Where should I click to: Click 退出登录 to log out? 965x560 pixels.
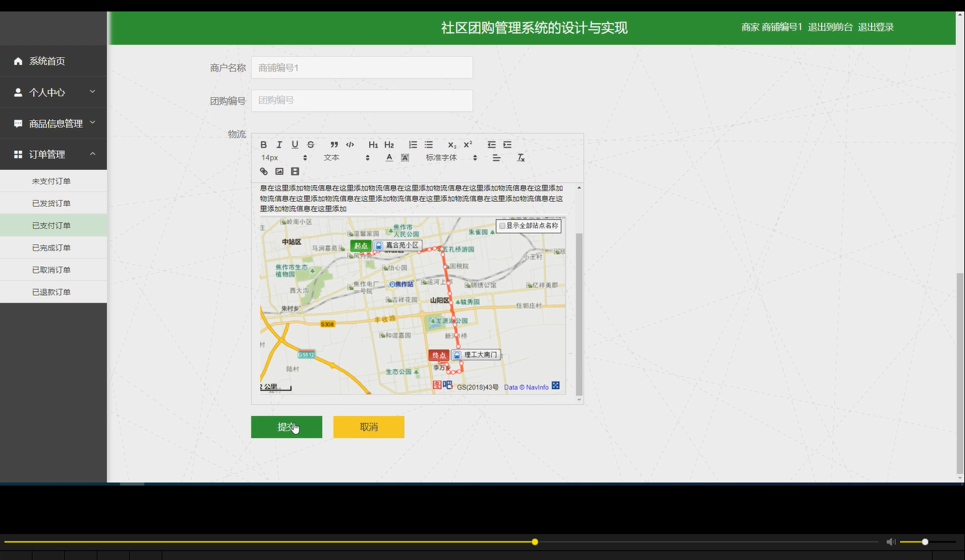875,27
